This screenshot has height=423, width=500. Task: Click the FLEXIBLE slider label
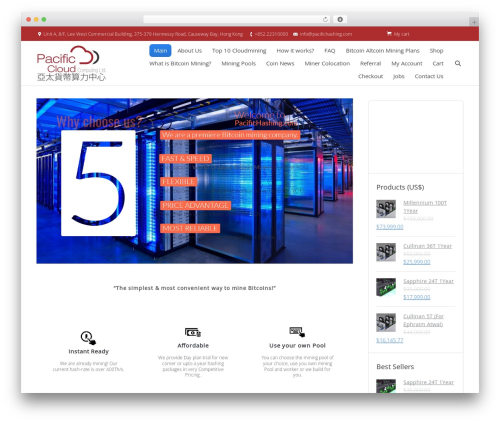pos(178,182)
